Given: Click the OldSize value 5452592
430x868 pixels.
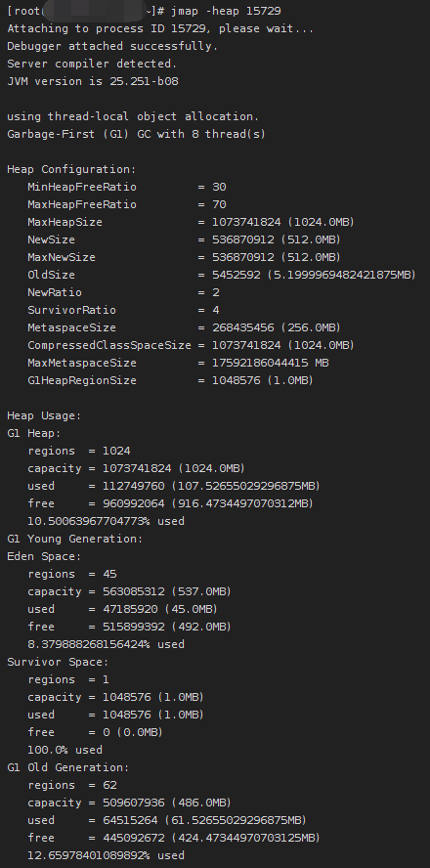Looking at the screenshot, I should pos(236,275).
